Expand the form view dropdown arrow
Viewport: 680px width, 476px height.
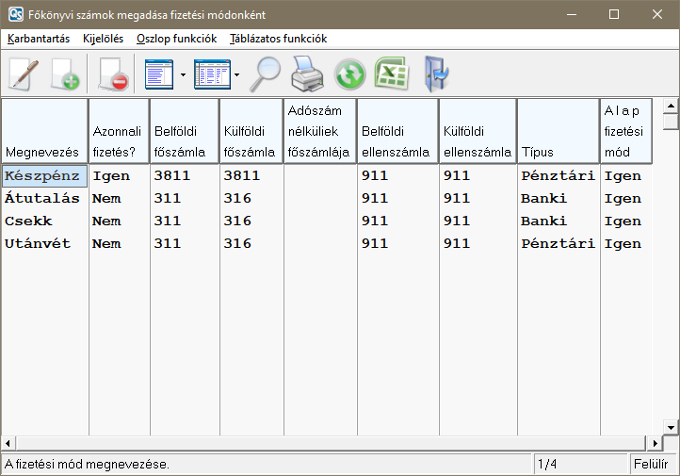(x=183, y=74)
